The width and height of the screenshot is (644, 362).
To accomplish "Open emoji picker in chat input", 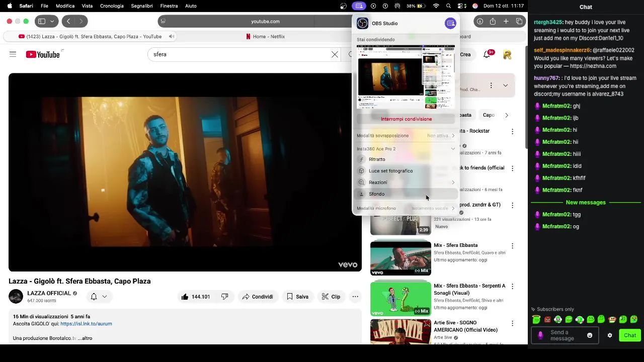I will (x=590, y=335).
